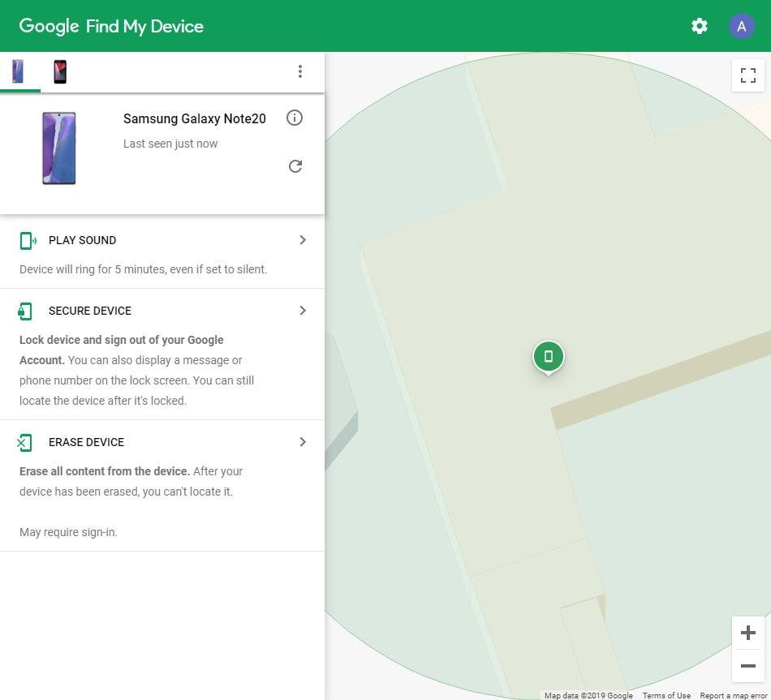Refresh the device location
The height and width of the screenshot is (700, 771).
[x=295, y=166]
